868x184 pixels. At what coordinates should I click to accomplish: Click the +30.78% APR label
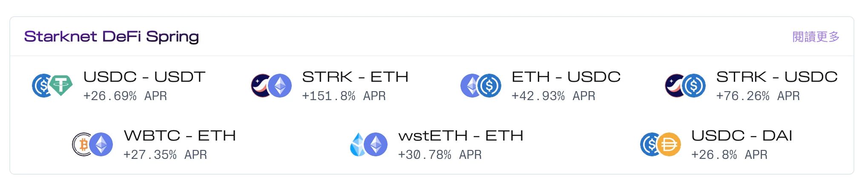tap(440, 155)
